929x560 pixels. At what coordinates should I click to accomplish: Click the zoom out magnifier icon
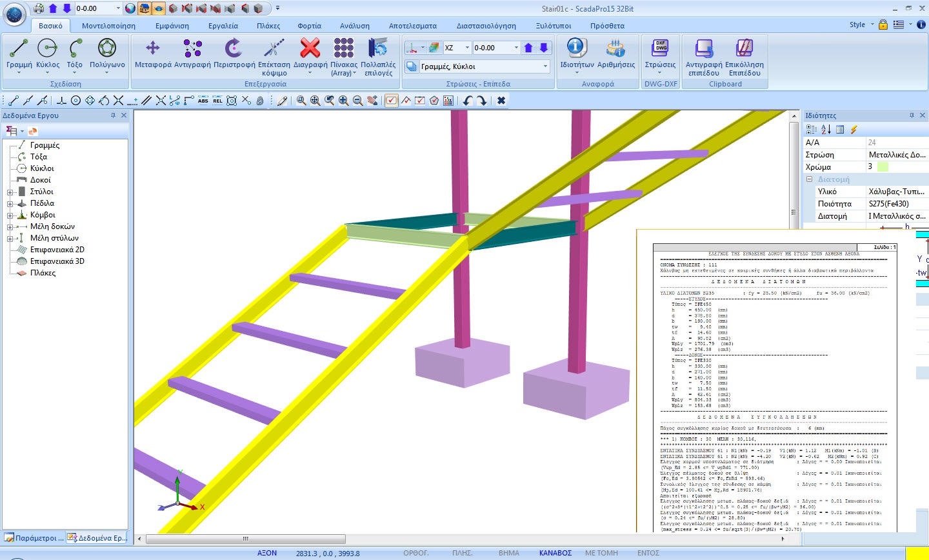coord(357,101)
